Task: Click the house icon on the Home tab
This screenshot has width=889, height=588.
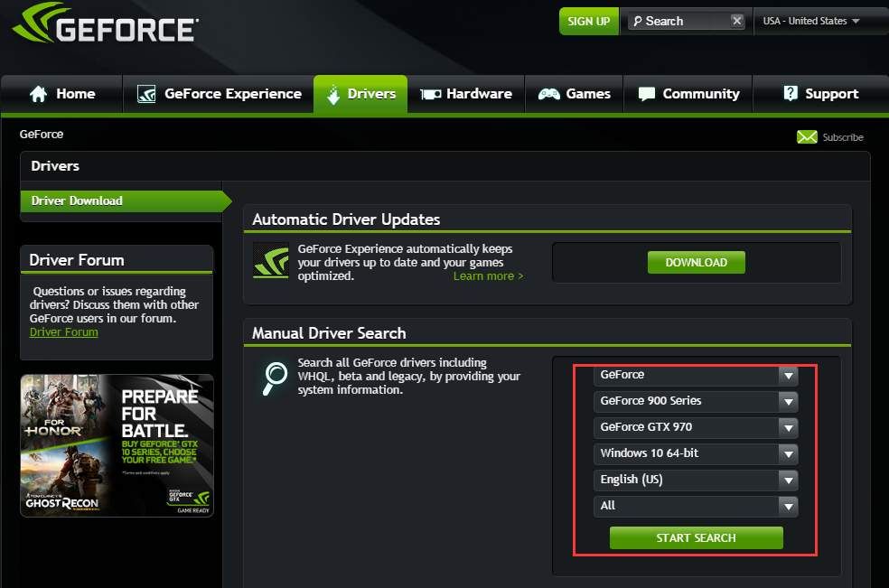Action: pos(38,94)
